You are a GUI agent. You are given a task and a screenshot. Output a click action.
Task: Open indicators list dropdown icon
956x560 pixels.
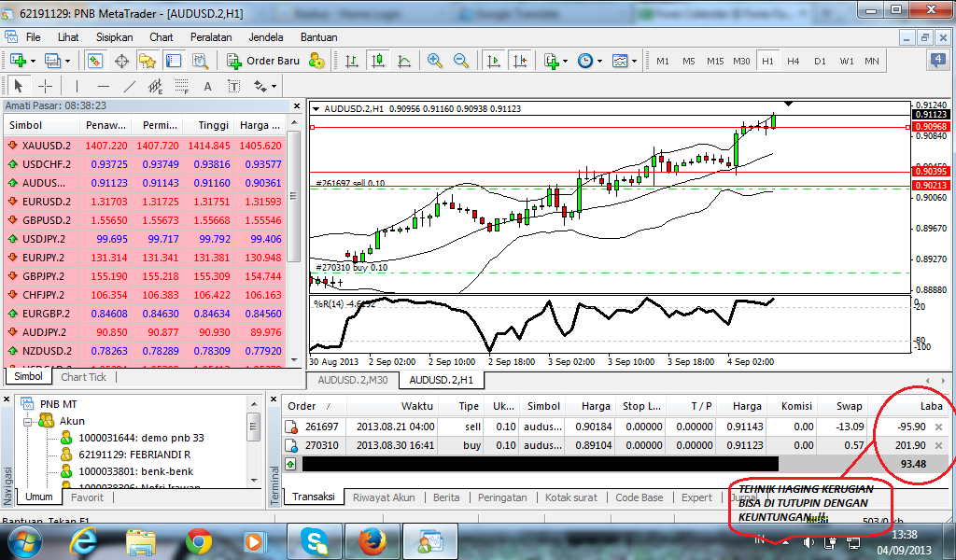coord(555,61)
